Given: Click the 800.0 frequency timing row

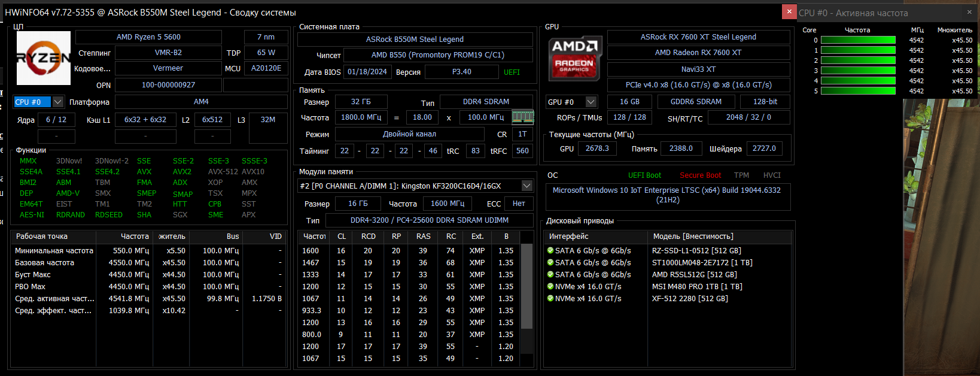Looking at the screenshot, I should pos(409,335).
